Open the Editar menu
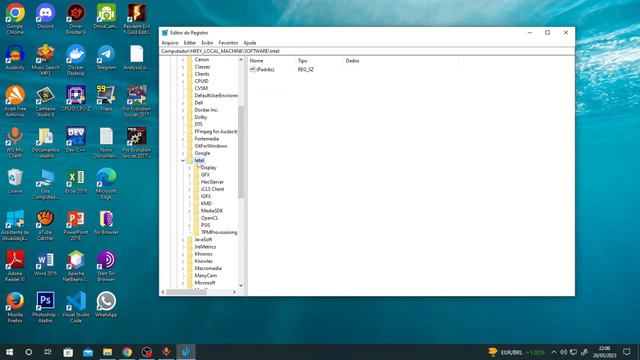Viewport: 640px width, 360px height. pos(190,43)
